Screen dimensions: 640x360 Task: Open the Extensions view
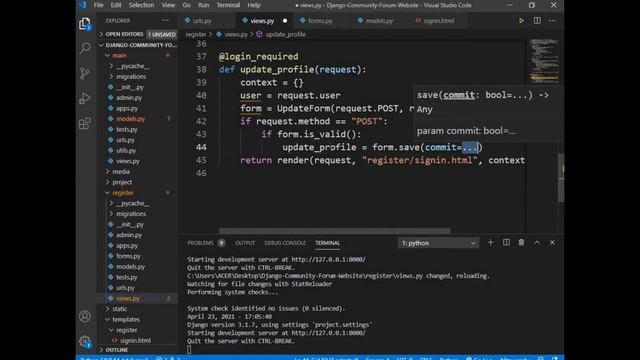coord(85,123)
